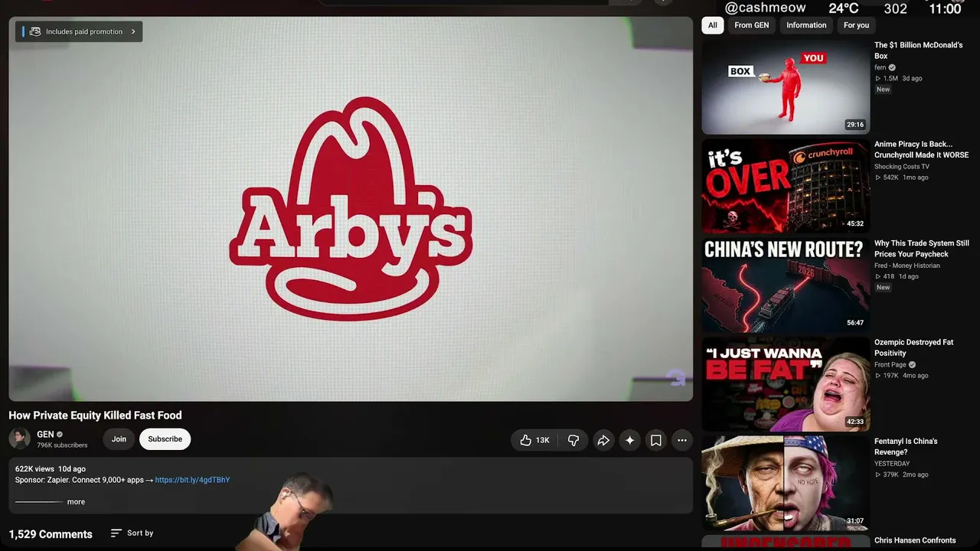Open the GEN channel avatar

point(19,439)
